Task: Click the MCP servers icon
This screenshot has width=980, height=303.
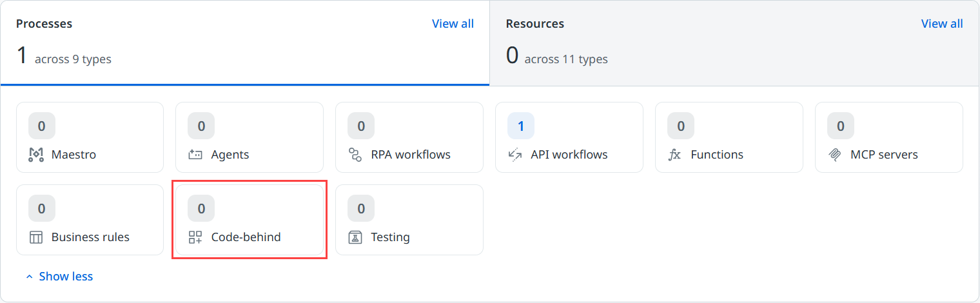Action: click(835, 155)
